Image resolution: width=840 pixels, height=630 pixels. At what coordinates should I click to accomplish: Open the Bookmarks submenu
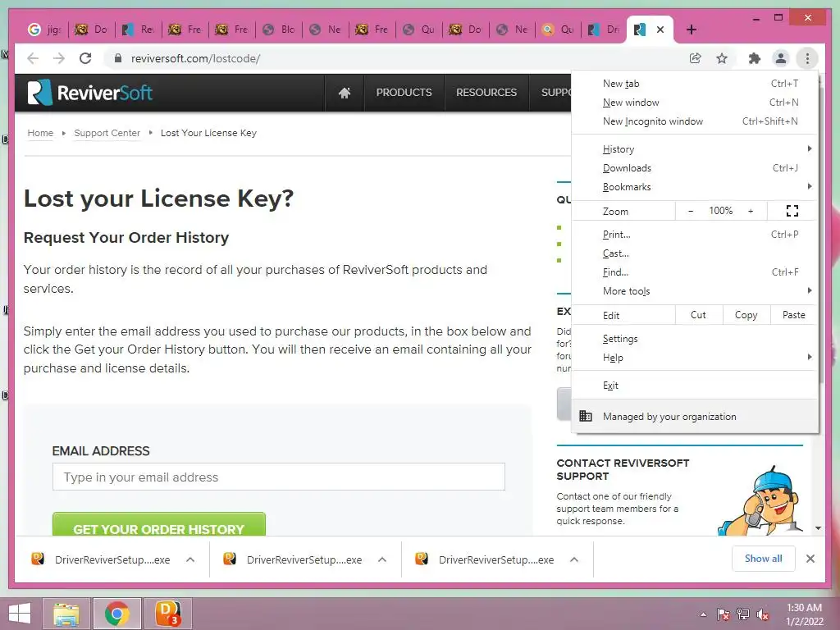[695, 187]
